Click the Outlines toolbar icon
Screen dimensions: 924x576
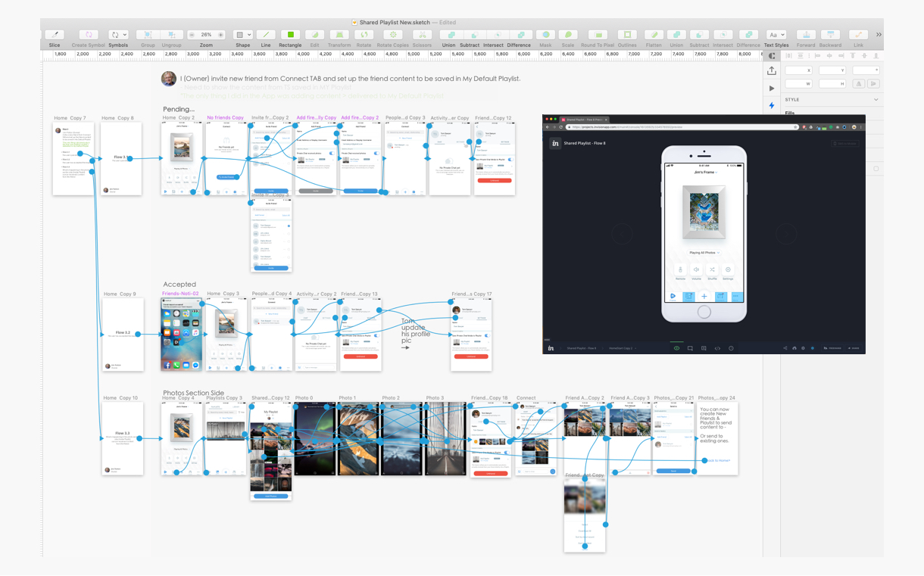(627, 35)
